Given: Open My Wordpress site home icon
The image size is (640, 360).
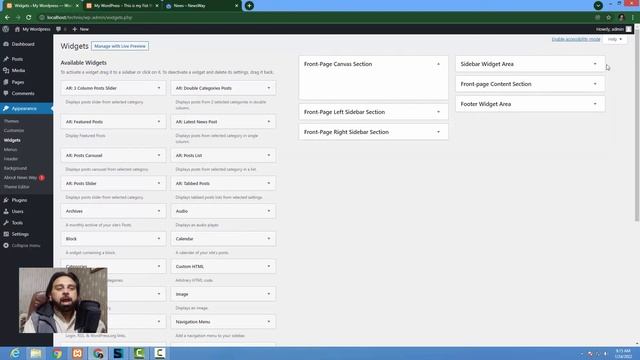Looking at the screenshot, I should tap(17, 29).
